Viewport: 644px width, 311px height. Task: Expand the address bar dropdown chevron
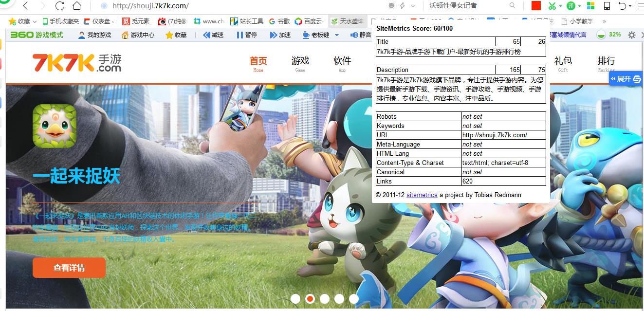pos(413,6)
